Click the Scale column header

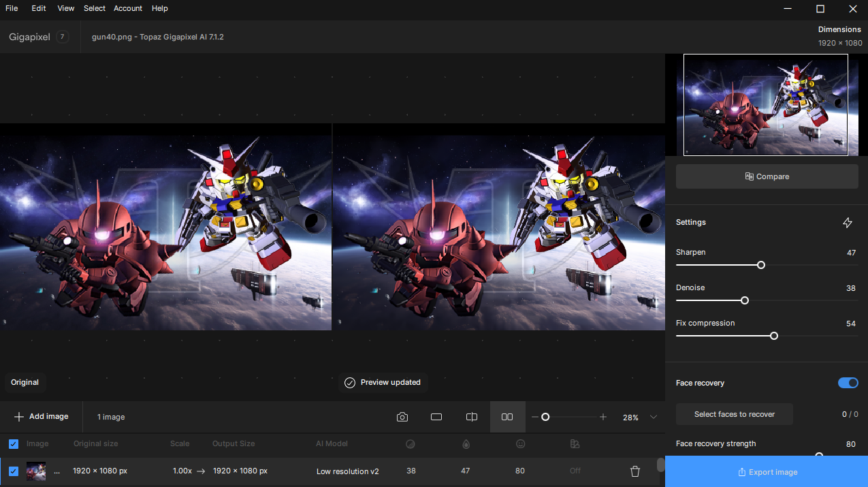coord(180,444)
